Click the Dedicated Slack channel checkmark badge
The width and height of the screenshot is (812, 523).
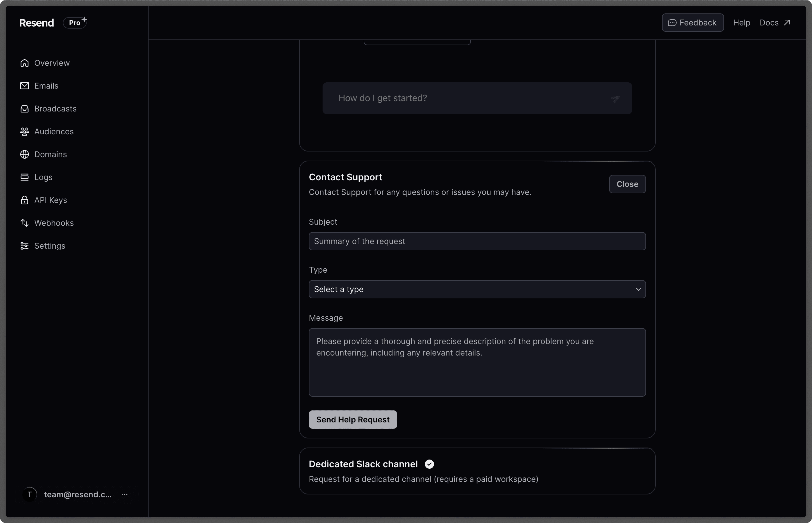(429, 464)
